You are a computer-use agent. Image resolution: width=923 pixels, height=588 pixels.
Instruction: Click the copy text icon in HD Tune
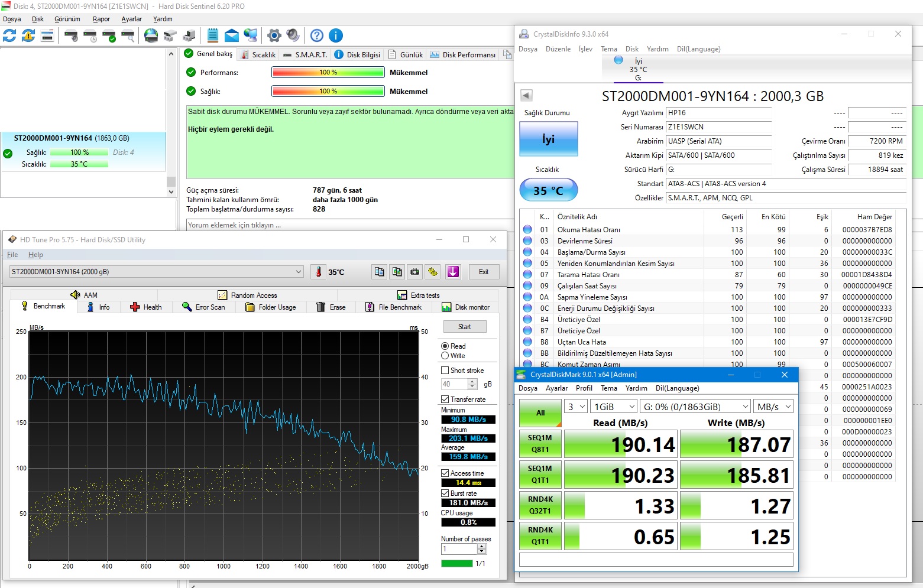pos(380,272)
